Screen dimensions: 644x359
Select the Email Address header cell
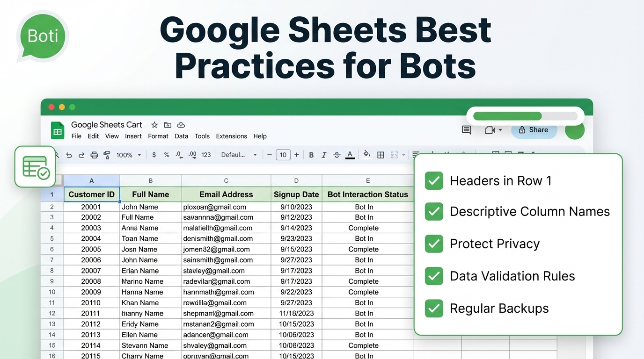pos(226,194)
